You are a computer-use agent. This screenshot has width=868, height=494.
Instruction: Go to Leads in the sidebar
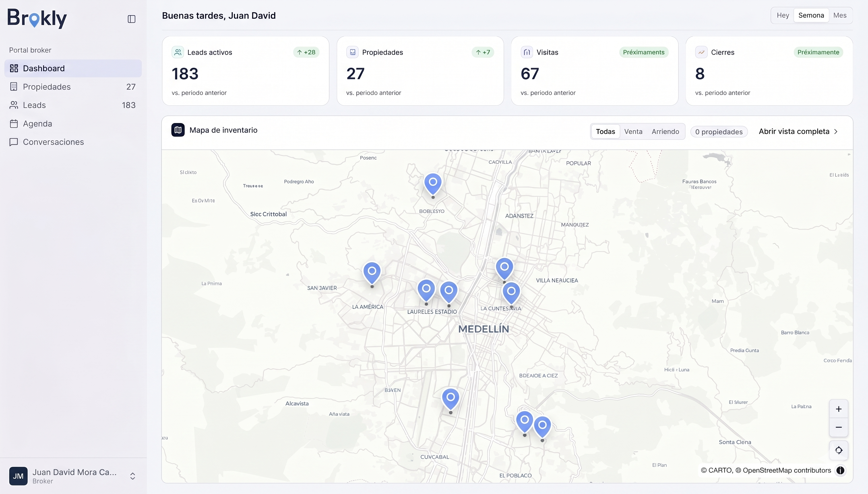pos(73,105)
